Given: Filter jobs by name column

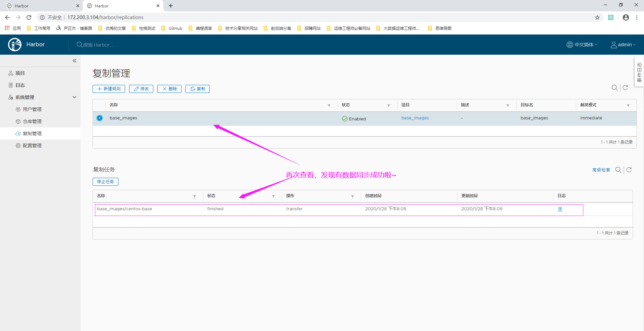Looking at the screenshot, I should pos(195,196).
